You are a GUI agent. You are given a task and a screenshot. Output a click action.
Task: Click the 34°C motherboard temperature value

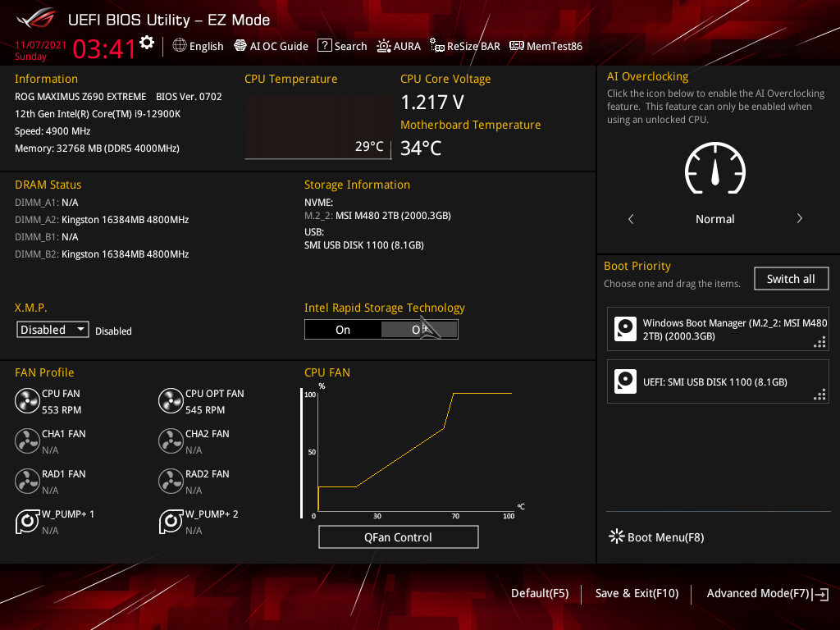pyautogui.click(x=421, y=148)
